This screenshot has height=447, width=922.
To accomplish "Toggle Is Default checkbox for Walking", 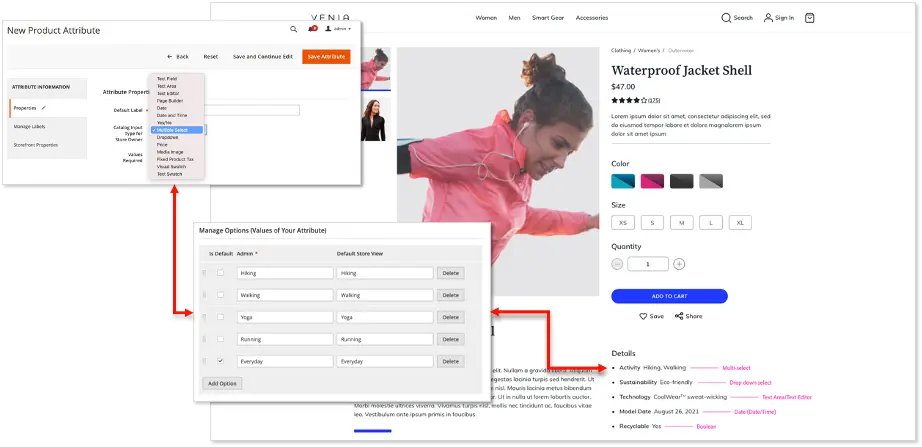I will pyautogui.click(x=221, y=295).
